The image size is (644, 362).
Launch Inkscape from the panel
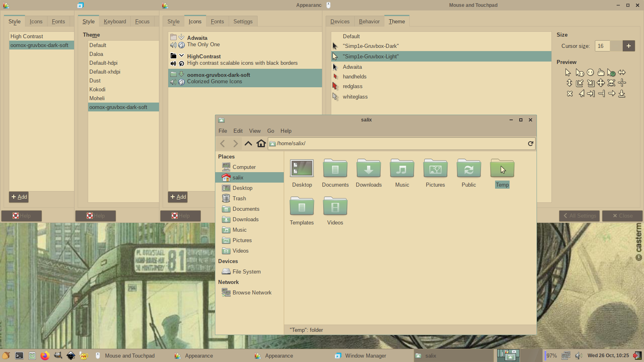tap(71, 356)
